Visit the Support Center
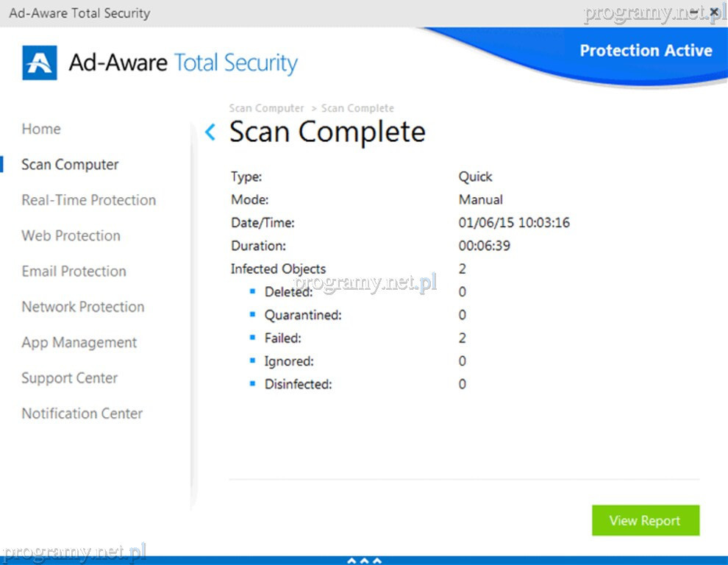The width and height of the screenshot is (728, 565). (69, 378)
